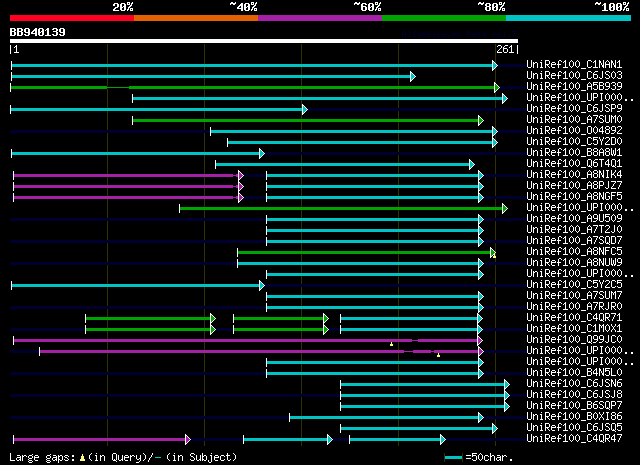Image resolution: width=640 pixels, height=465 pixels.
Task: Select the UniRef100_A8NUW9 label
Action: (x=574, y=263)
